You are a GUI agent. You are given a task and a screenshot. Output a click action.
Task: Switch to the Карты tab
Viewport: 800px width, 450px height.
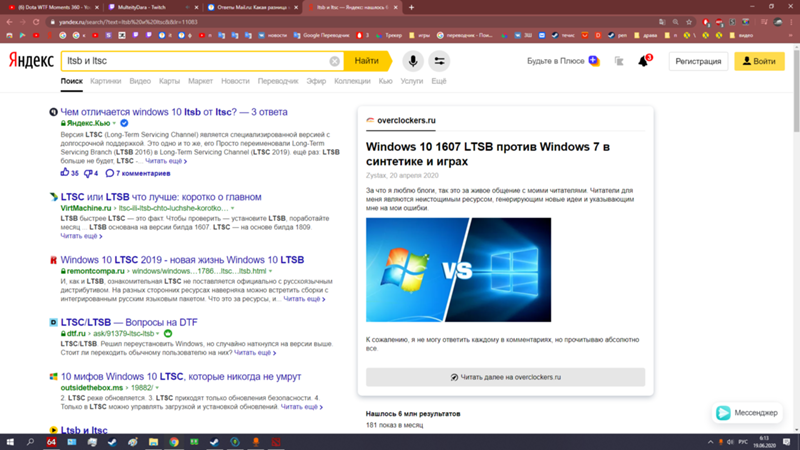click(x=169, y=81)
